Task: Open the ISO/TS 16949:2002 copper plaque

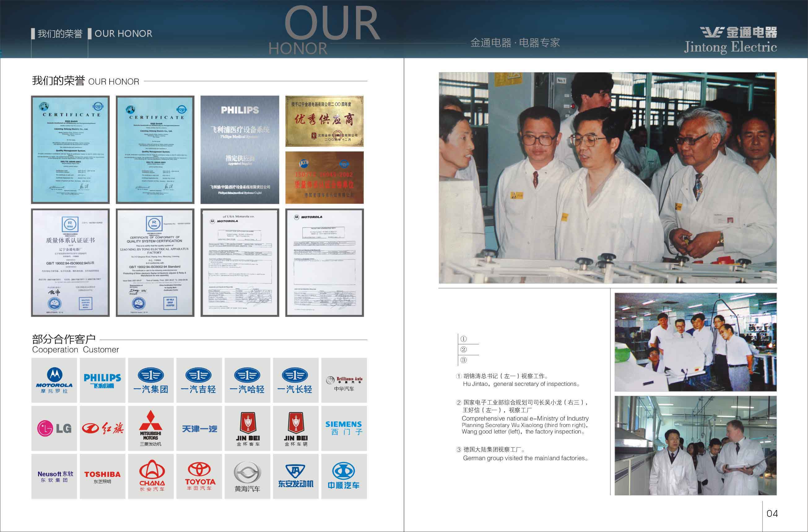Action: [324, 177]
